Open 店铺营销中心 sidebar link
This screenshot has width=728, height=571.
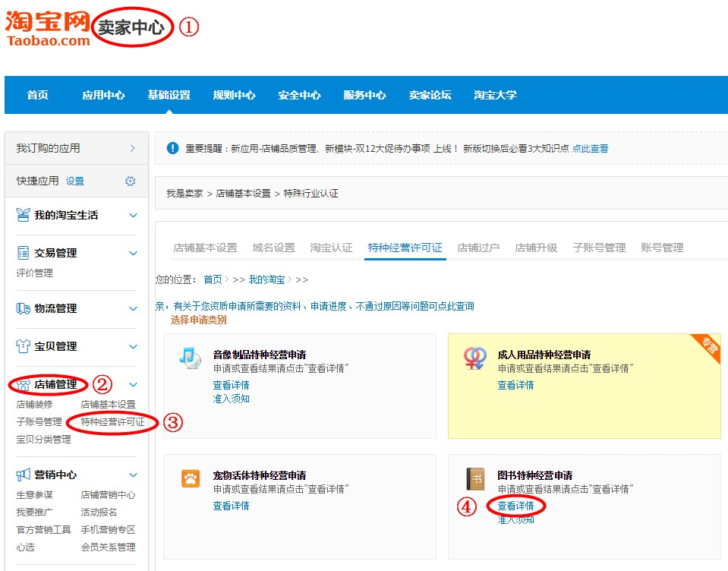109,495
